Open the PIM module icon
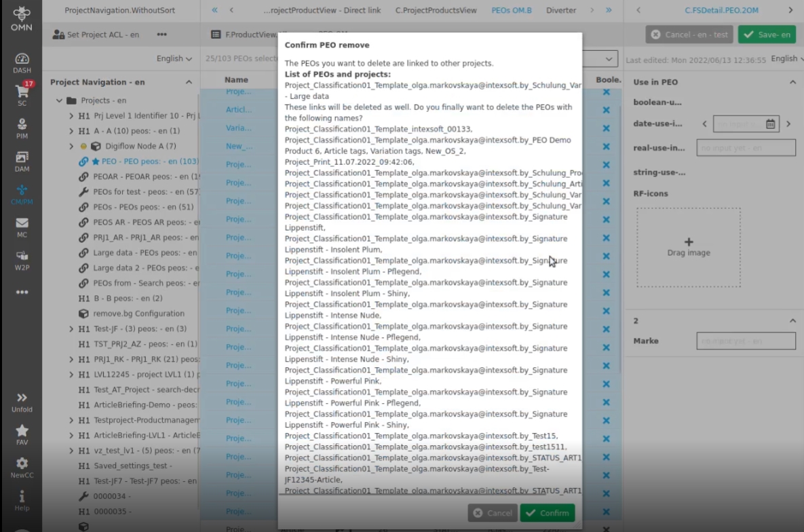 tap(22, 129)
